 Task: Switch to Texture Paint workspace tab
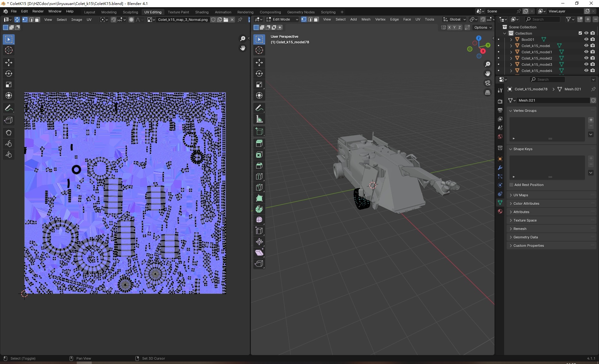pos(178,12)
